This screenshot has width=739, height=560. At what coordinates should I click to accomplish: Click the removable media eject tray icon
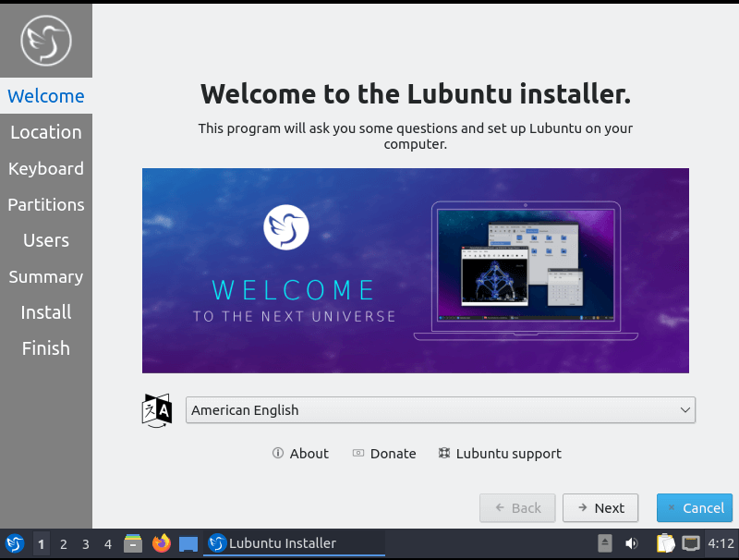point(605,543)
